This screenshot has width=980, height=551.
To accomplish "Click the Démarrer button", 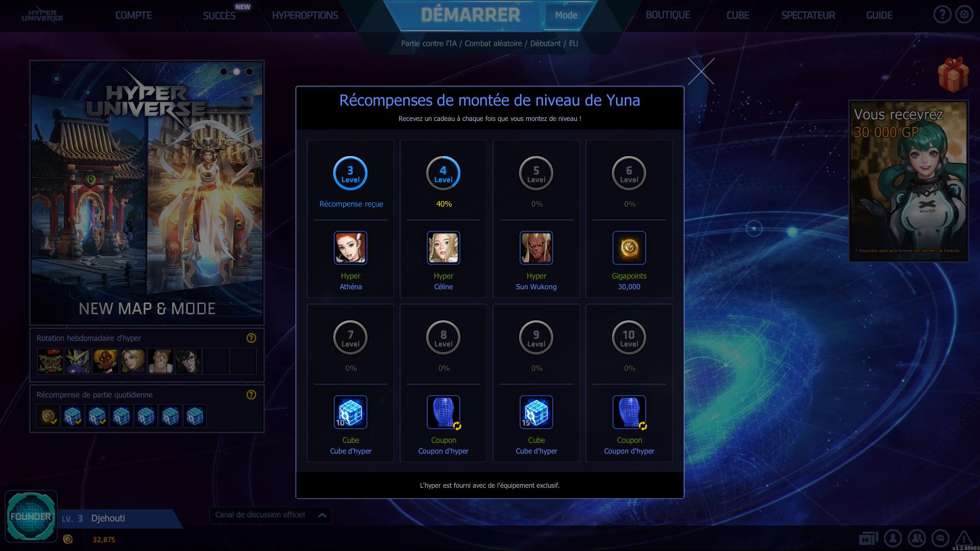I will tap(471, 15).
